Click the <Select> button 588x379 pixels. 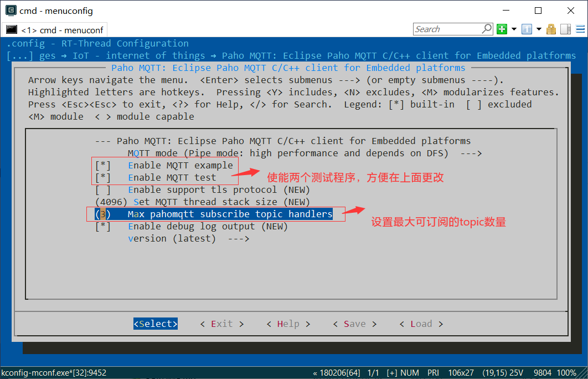click(x=155, y=324)
